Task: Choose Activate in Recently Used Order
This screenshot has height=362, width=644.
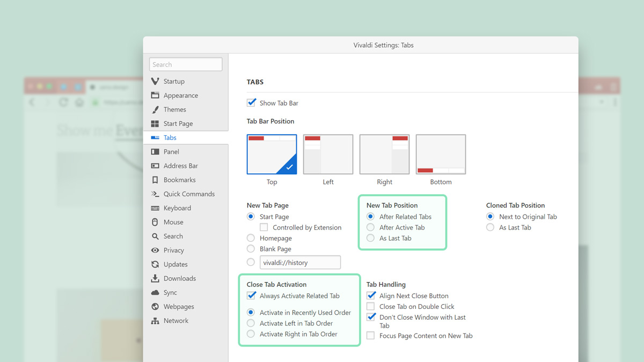Action: (x=251, y=312)
